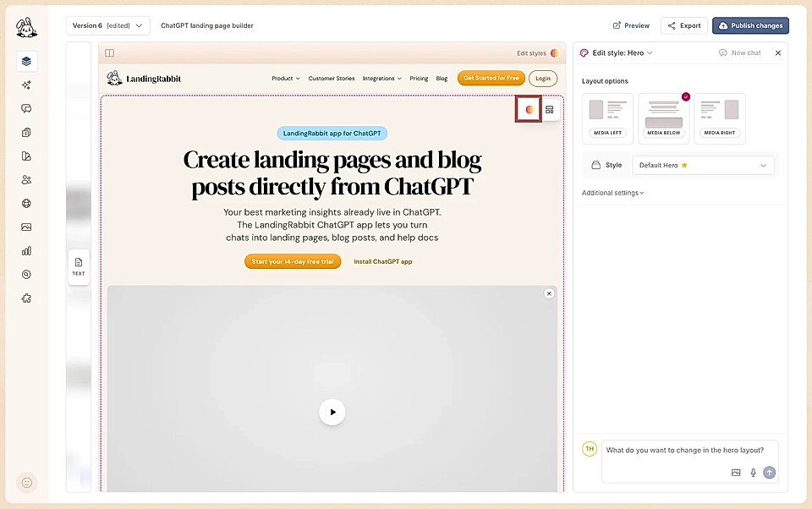Click the Export button
The height and width of the screenshot is (509, 812).
pos(683,25)
